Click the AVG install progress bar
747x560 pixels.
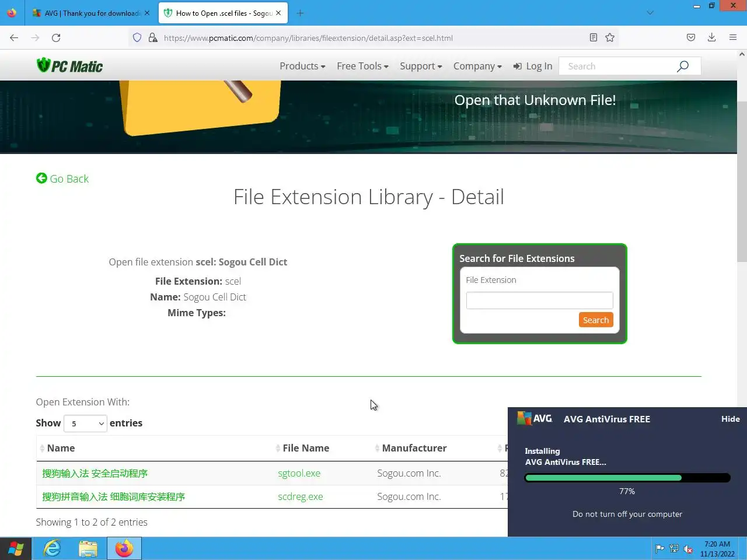coord(627,478)
